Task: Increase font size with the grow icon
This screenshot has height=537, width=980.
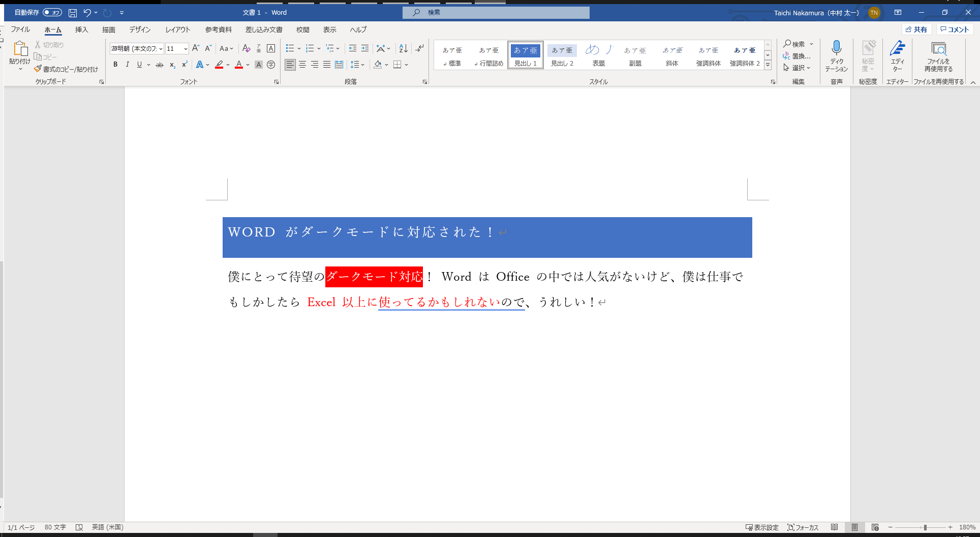Action: [x=196, y=48]
